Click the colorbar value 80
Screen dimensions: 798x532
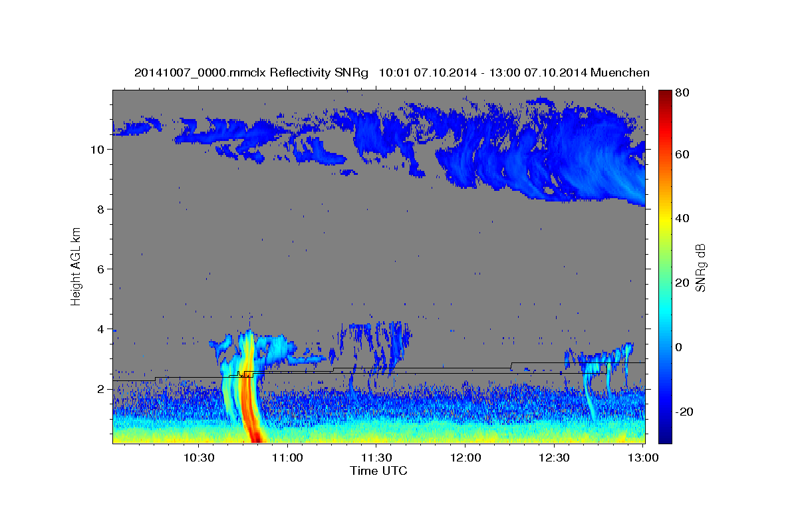(x=682, y=93)
